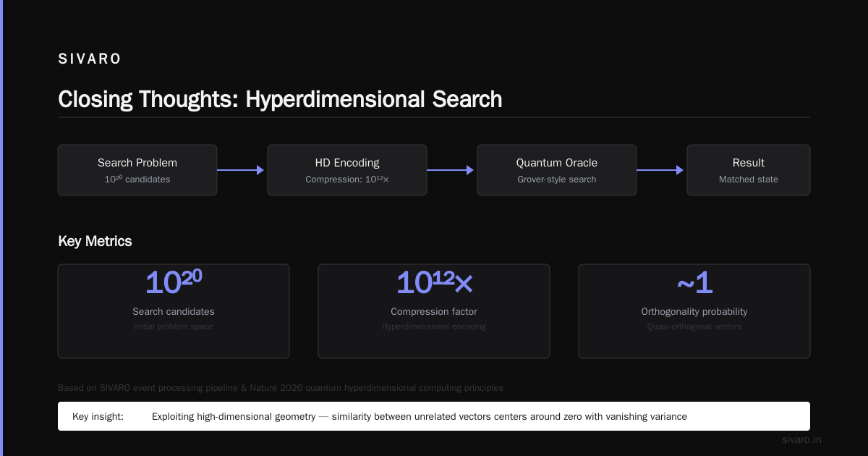The image size is (868, 456).
Task: Click arrow pointing to the Result box
Action: pos(660,170)
